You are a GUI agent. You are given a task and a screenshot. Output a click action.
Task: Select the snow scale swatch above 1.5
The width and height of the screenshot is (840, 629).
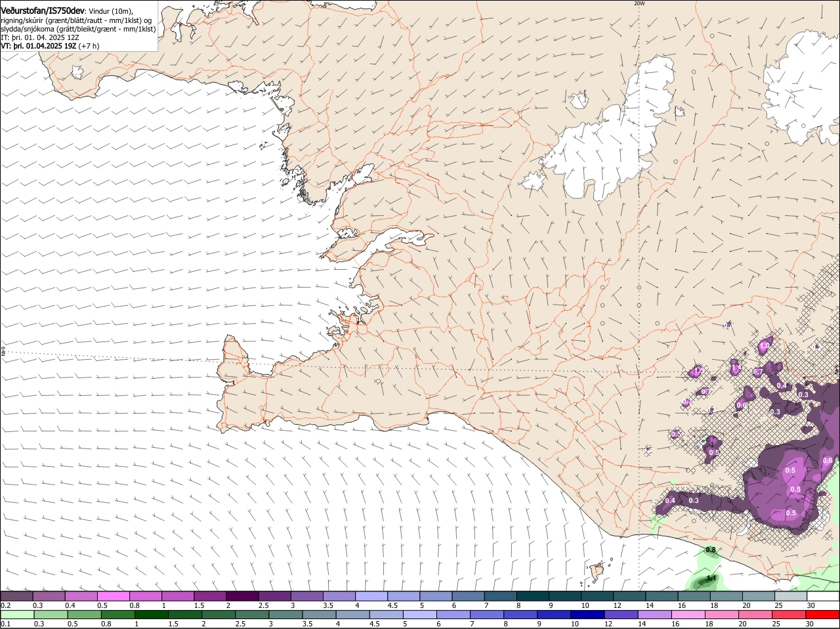tap(209, 596)
